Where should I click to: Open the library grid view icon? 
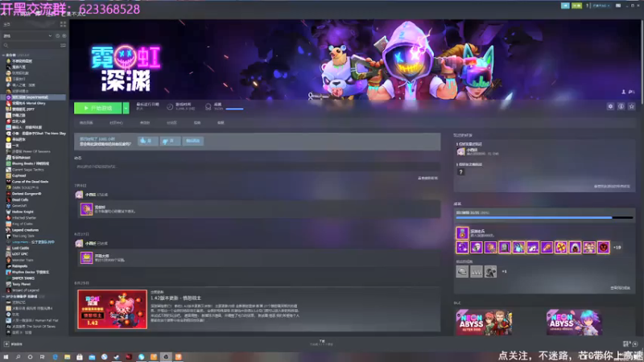coord(63,25)
